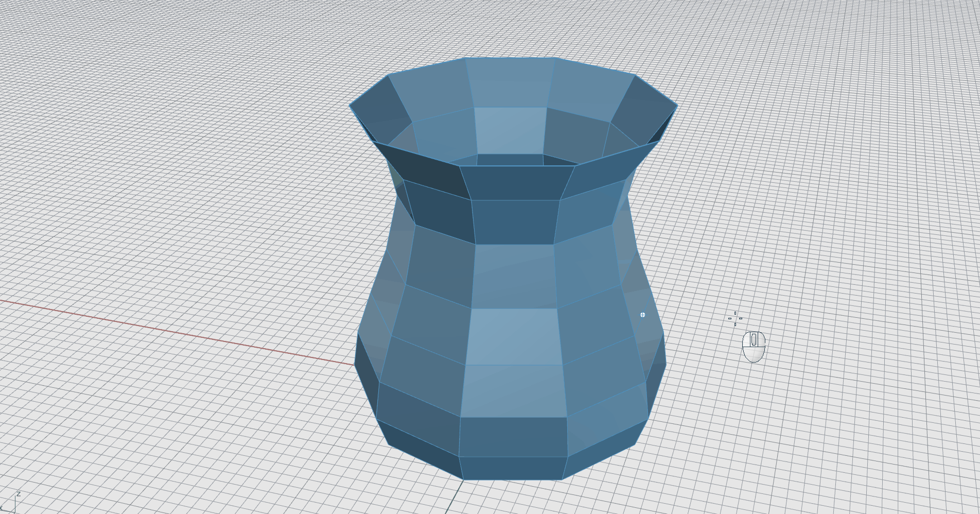Select the back-center inner face of the top flare

click(510, 82)
